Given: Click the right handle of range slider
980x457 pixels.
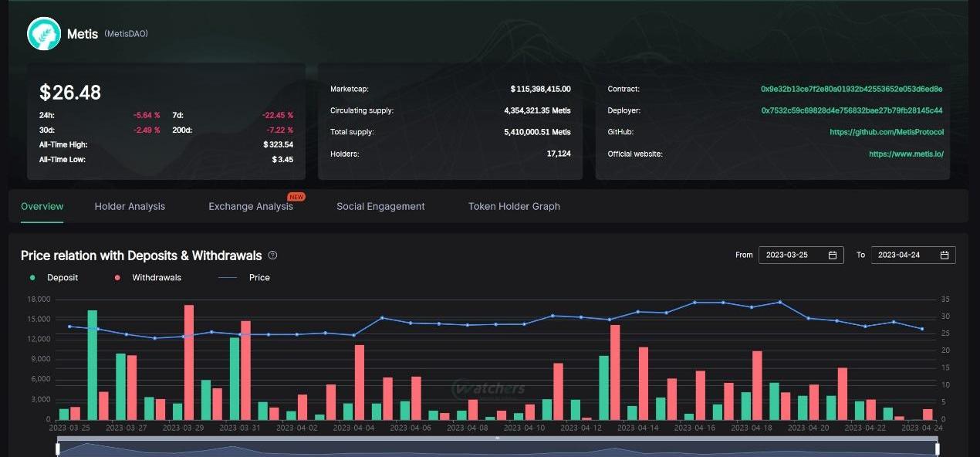Looking at the screenshot, I should 937,448.
